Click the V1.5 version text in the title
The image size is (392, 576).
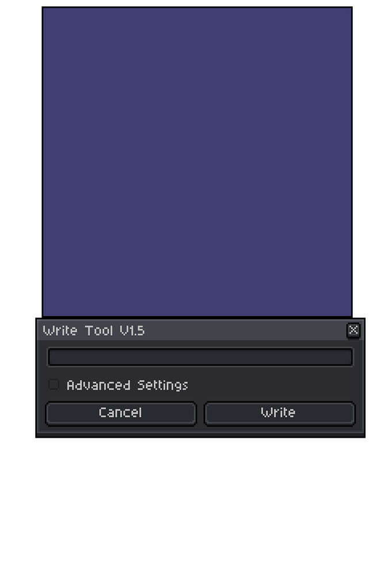[134, 330]
